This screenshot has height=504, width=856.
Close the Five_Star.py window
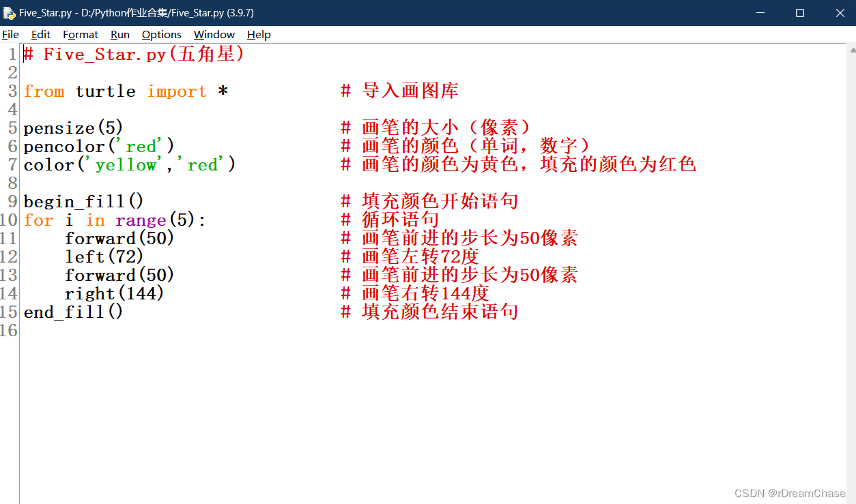840,13
